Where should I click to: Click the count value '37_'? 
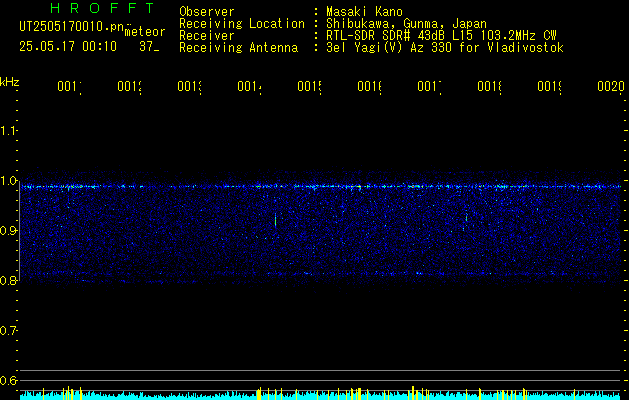[x=149, y=47]
